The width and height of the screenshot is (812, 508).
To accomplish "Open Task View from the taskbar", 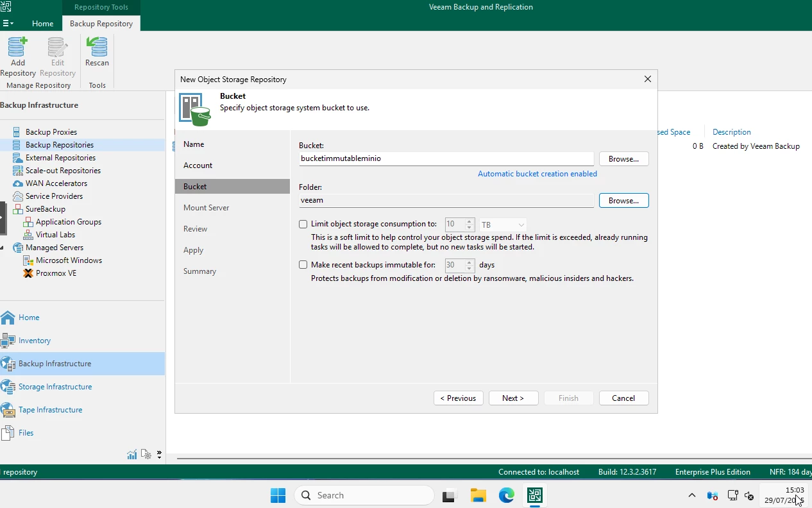I will click(449, 495).
